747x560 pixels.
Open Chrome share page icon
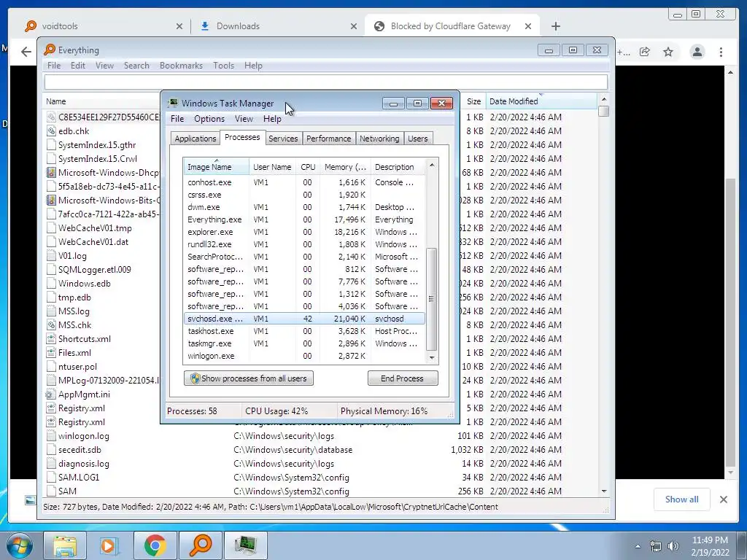click(x=645, y=52)
